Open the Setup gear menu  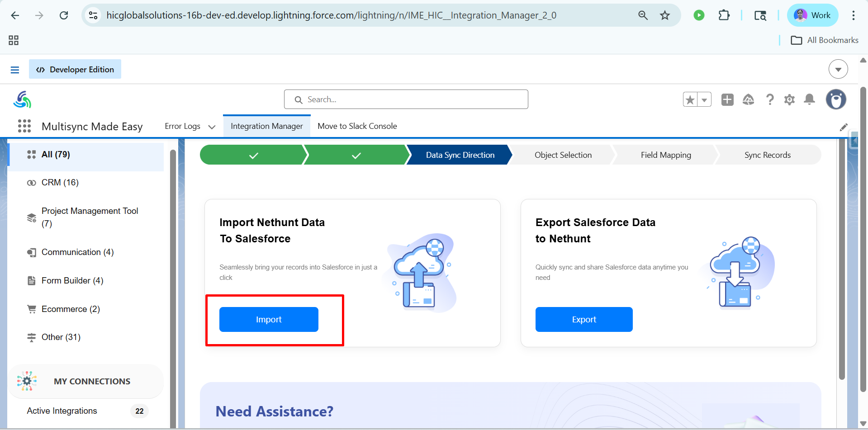789,99
